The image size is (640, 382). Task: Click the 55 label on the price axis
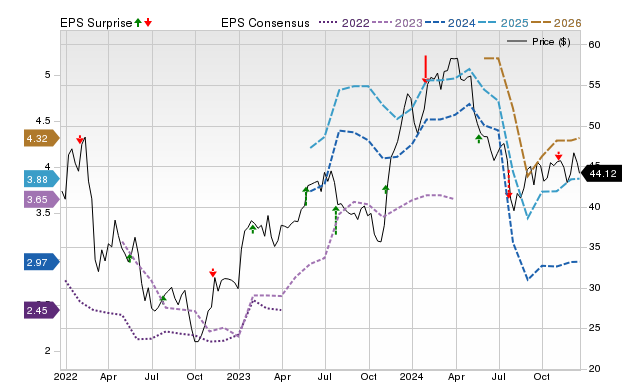point(595,85)
